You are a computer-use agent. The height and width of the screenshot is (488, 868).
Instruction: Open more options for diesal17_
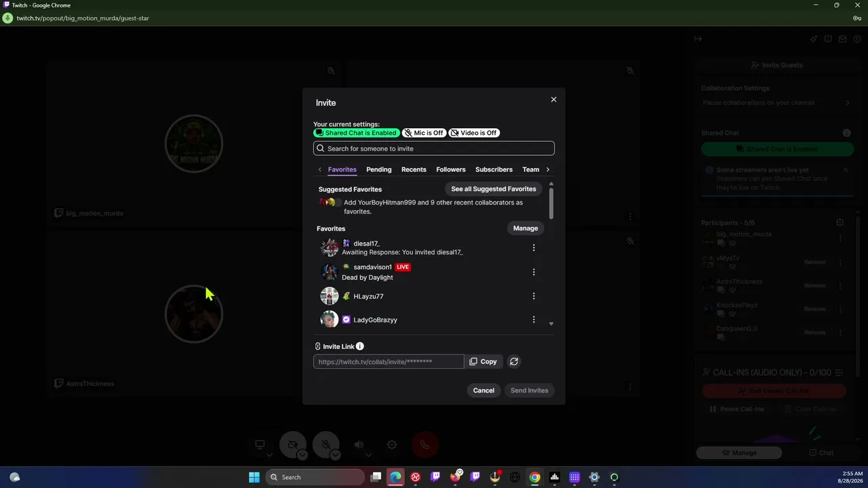534,247
